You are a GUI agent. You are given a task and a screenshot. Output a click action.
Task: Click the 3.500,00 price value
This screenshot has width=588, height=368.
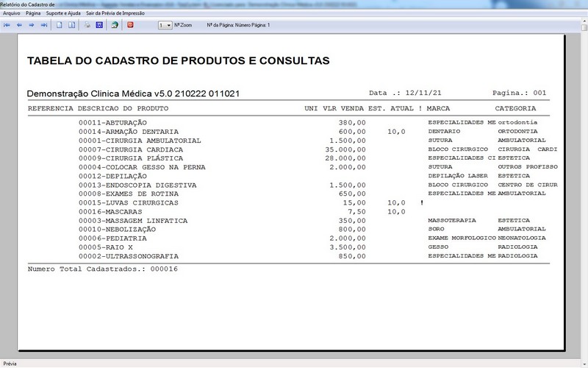point(348,247)
